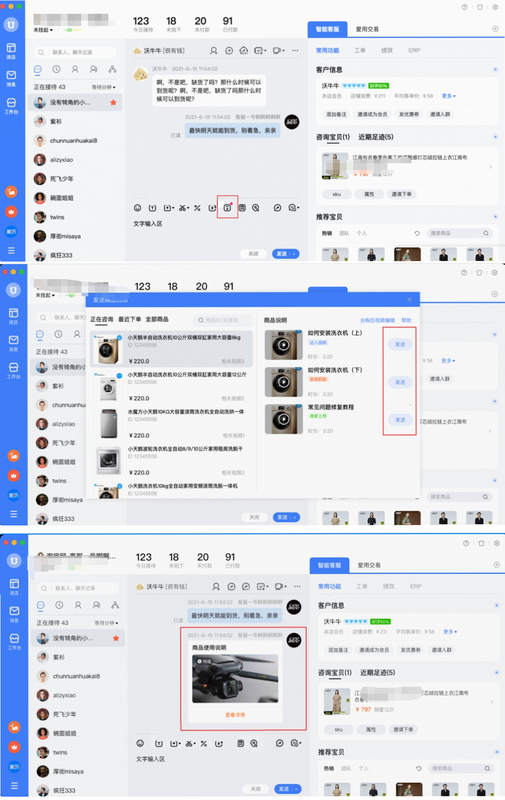Click the 发优惠券 button in the third screenshot

click(x=411, y=650)
